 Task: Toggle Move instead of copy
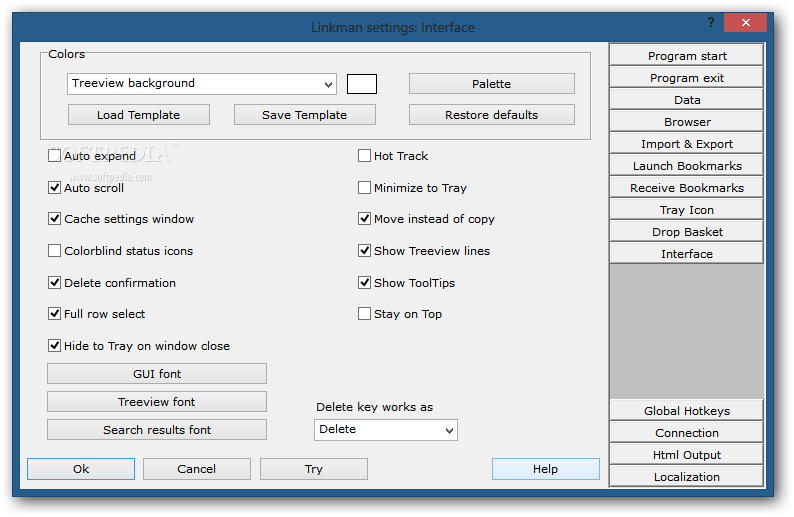coord(364,219)
